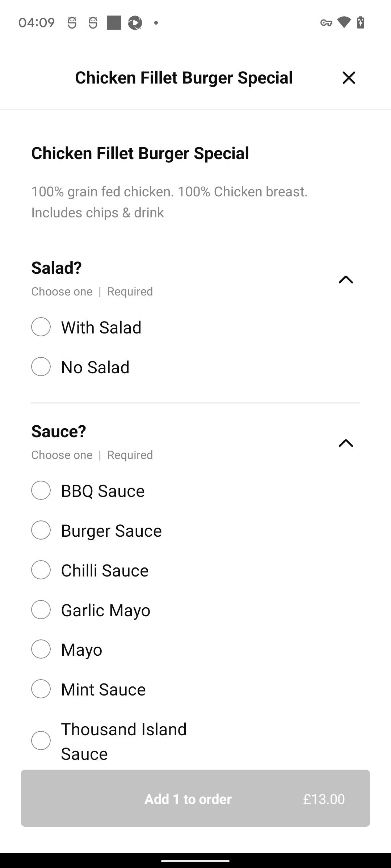Tap the first face notification icon
Viewport: 391px width, 868px height.
point(72,23)
